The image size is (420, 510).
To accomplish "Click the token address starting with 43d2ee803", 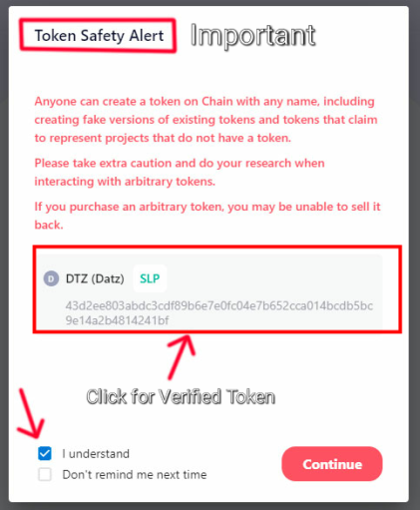I will click(218, 312).
